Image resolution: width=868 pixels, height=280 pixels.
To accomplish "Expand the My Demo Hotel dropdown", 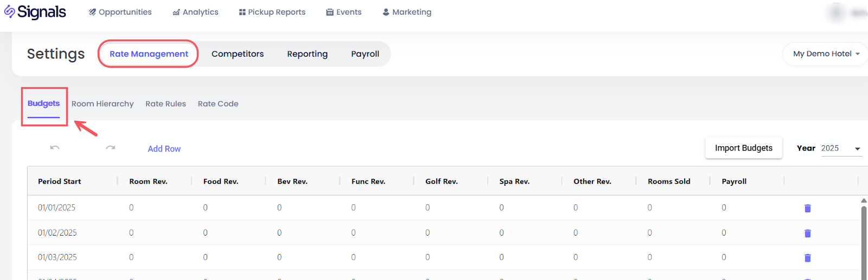I will click(826, 54).
